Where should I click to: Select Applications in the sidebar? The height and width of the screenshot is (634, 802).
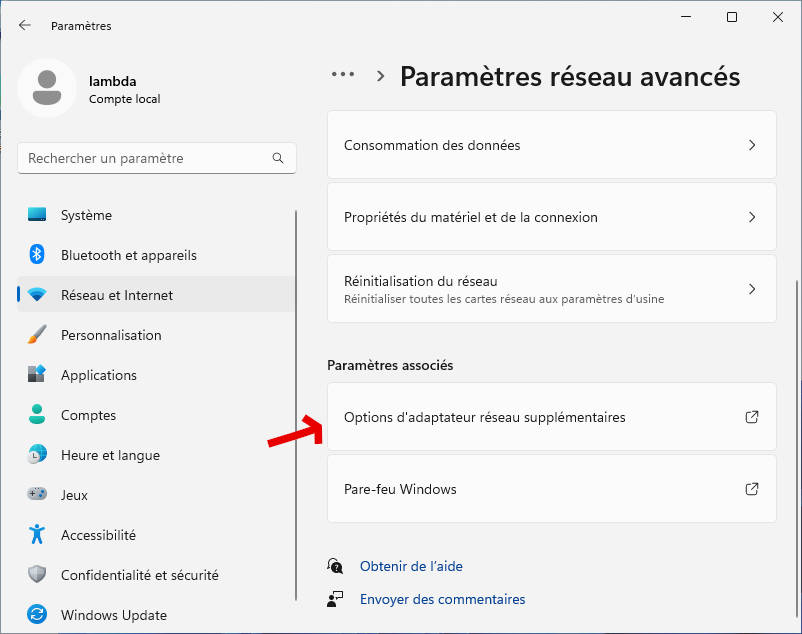click(x=98, y=375)
